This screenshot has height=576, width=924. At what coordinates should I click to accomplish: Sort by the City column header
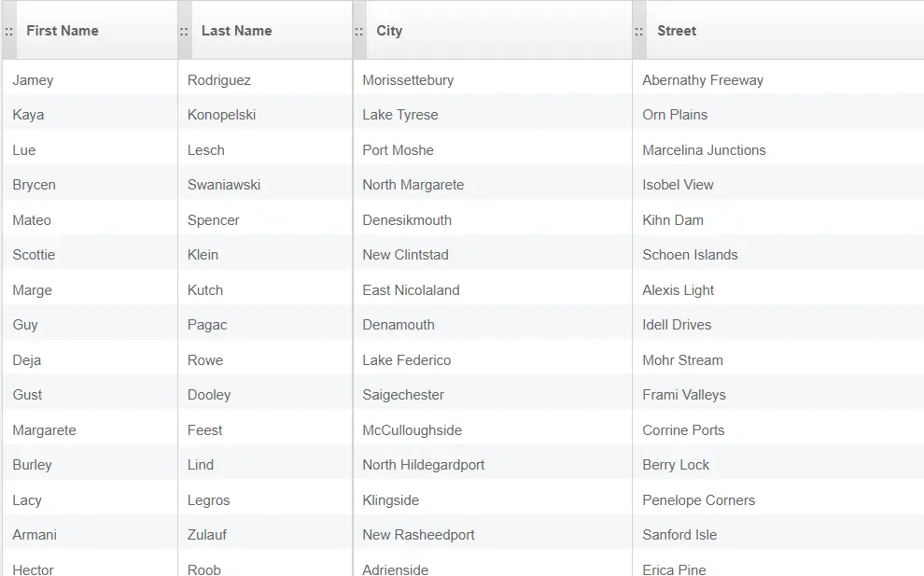click(x=389, y=31)
